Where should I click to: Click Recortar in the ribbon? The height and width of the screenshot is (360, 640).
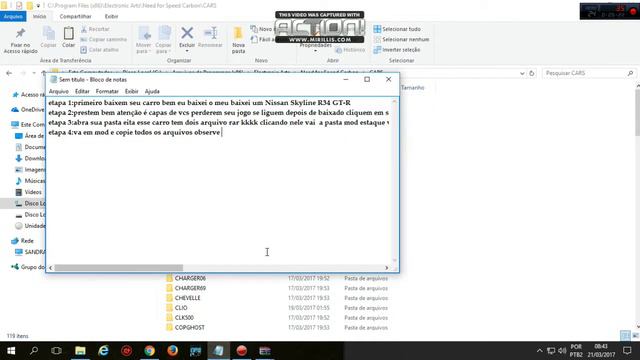click(x=95, y=29)
